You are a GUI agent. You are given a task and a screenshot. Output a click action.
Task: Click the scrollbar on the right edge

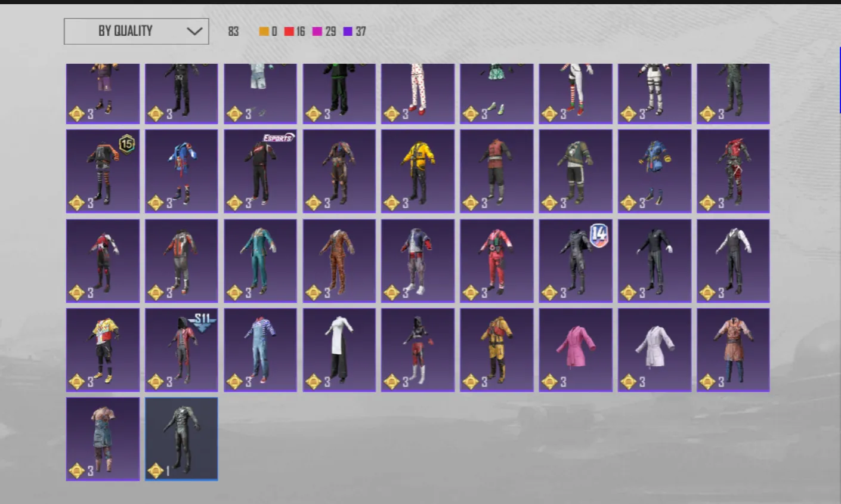[x=839, y=81]
